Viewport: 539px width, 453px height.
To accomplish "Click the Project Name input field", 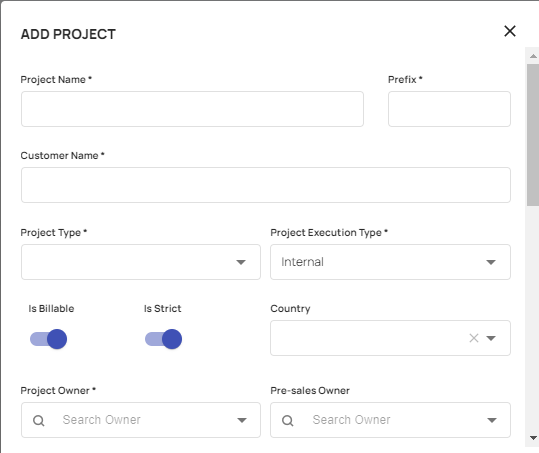I will tap(192, 109).
